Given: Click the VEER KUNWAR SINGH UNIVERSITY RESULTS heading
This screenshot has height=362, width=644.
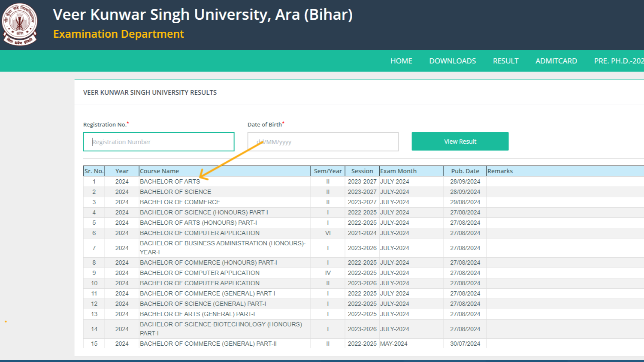Looking at the screenshot, I should point(150,93).
